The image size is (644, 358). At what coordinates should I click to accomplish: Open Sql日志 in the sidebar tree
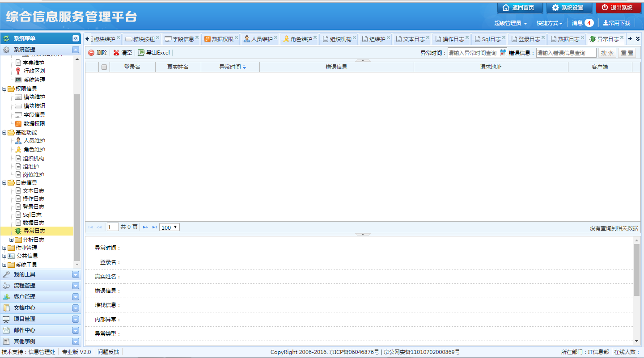click(32, 215)
